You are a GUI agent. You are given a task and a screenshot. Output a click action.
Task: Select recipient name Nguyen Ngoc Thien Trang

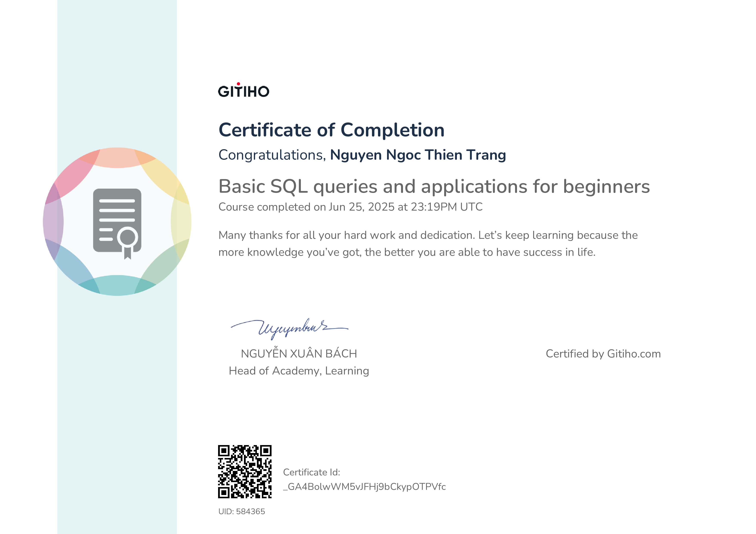point(418,155)
